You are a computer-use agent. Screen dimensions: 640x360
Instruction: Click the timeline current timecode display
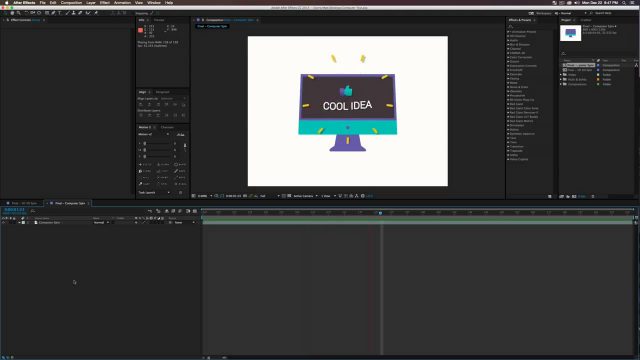14,210
